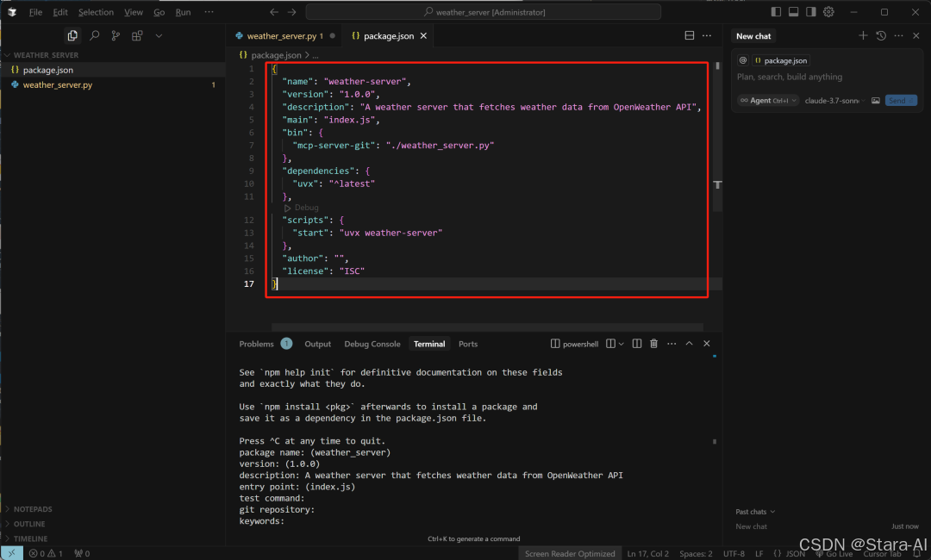Click the powershell terminal profile label
This screenshot has width=931, height=560.
(574, 344)
